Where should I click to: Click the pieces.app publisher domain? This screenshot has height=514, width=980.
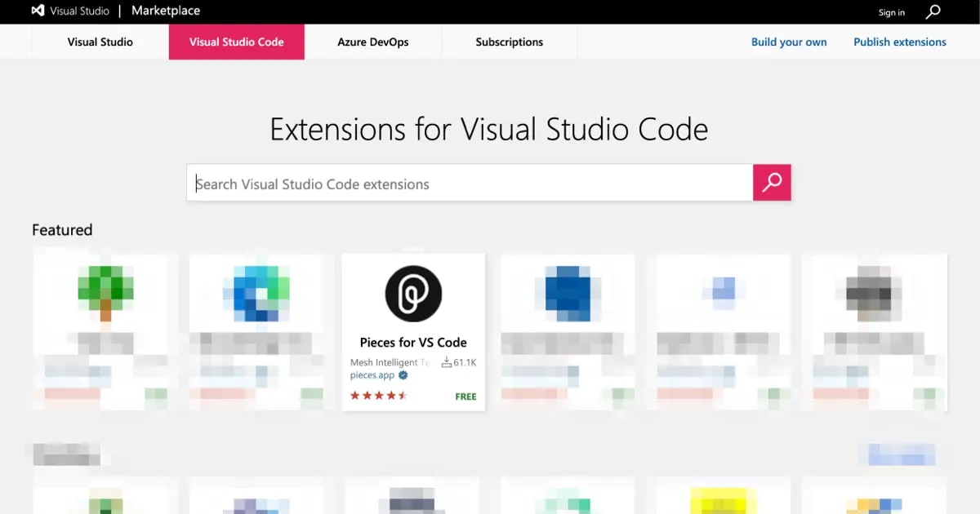click(372, 375)
